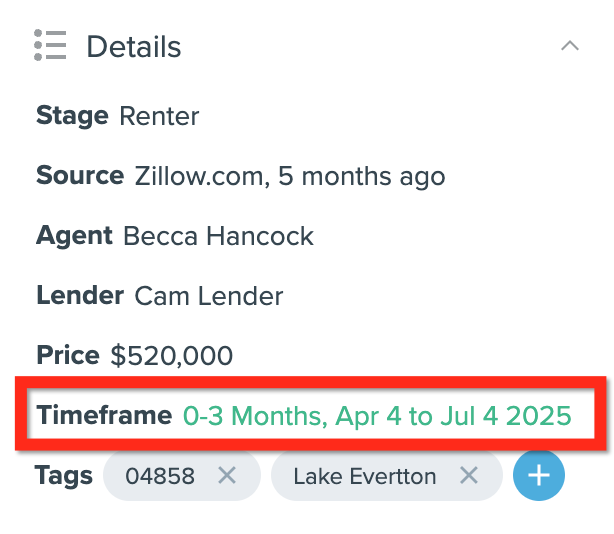Image resolution: width=614 pixels, height=534 pixels.
Task: Edit the Cam Lender value
Action: point(209,296)
